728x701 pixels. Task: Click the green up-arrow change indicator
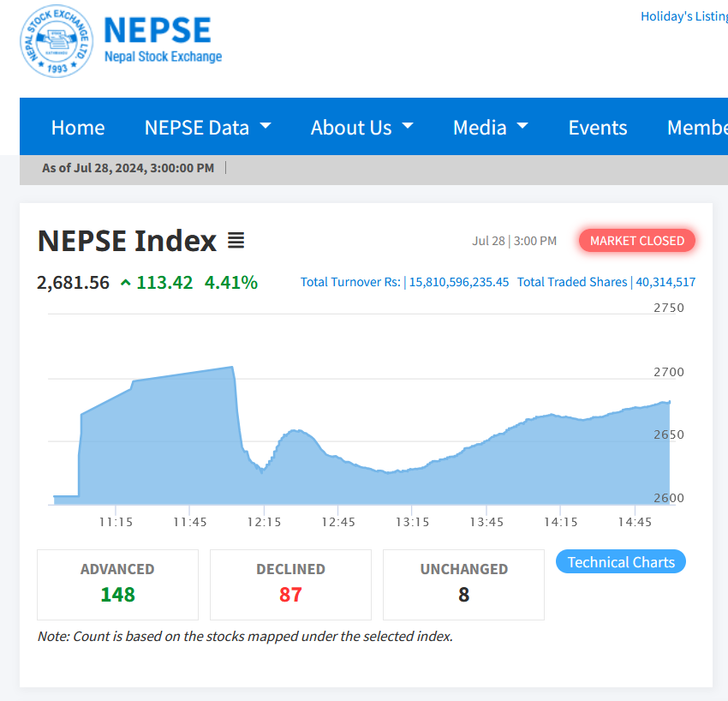click(125, 283)
